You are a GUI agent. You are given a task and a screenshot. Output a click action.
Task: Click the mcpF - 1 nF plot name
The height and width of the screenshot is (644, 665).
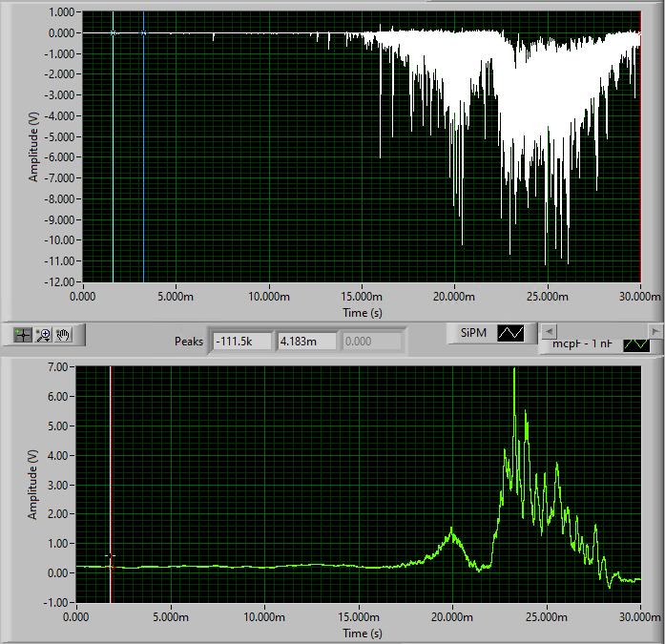[582, 343]
